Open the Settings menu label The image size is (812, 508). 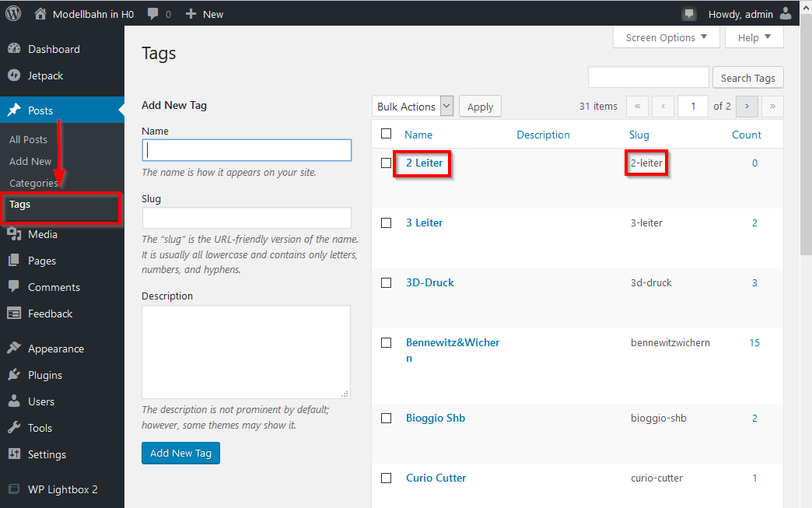pyautogui.click(x=47, y=454)
